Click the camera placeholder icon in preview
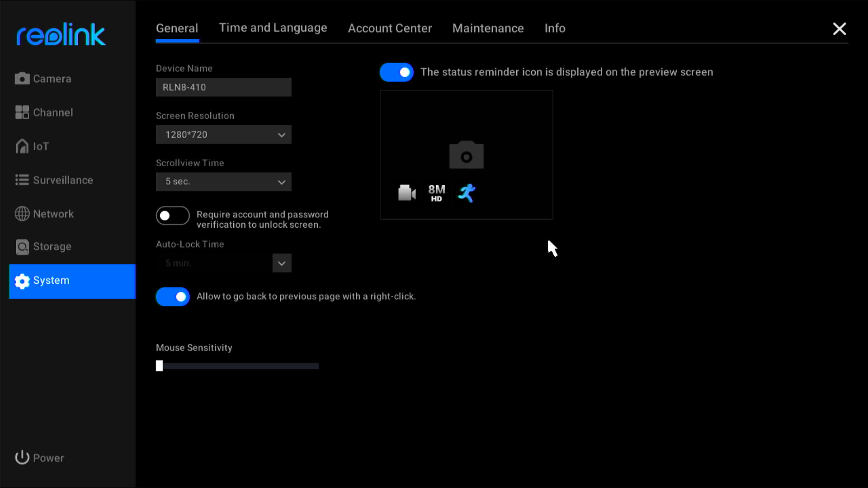Image resolution: width=868 pixels, height=488 pixels. [x=466, y=155]
